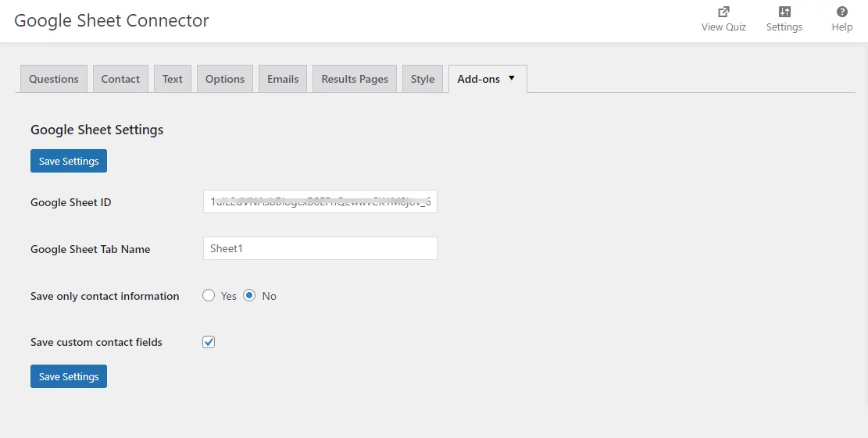Click the Google Sheet Settings heading
Screen dimensions: 868x438
97,130
